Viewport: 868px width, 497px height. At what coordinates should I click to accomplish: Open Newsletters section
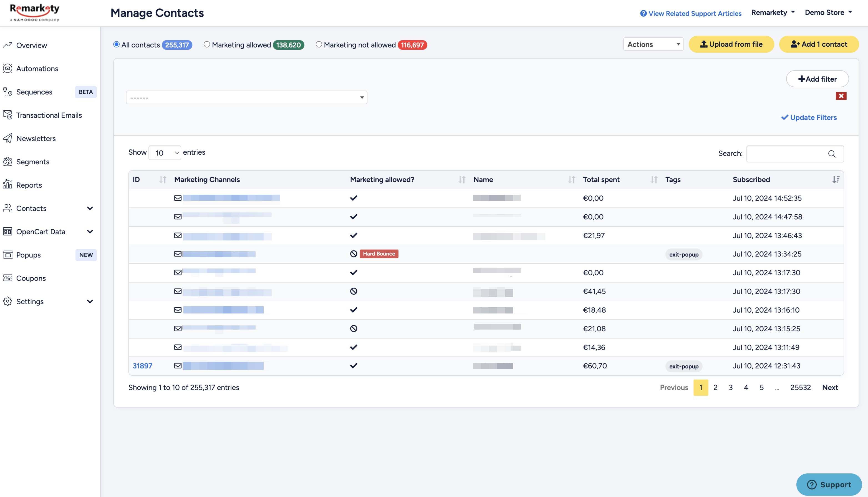(x=36, y=138)
